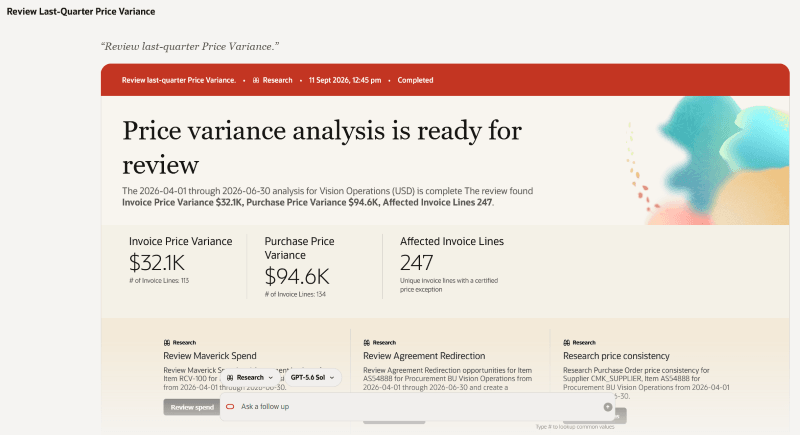Click '# of Invoice Lines: 113' text
Image resolution: width=800 pixels, height=435 pixels.
click(x=159, y=280)
